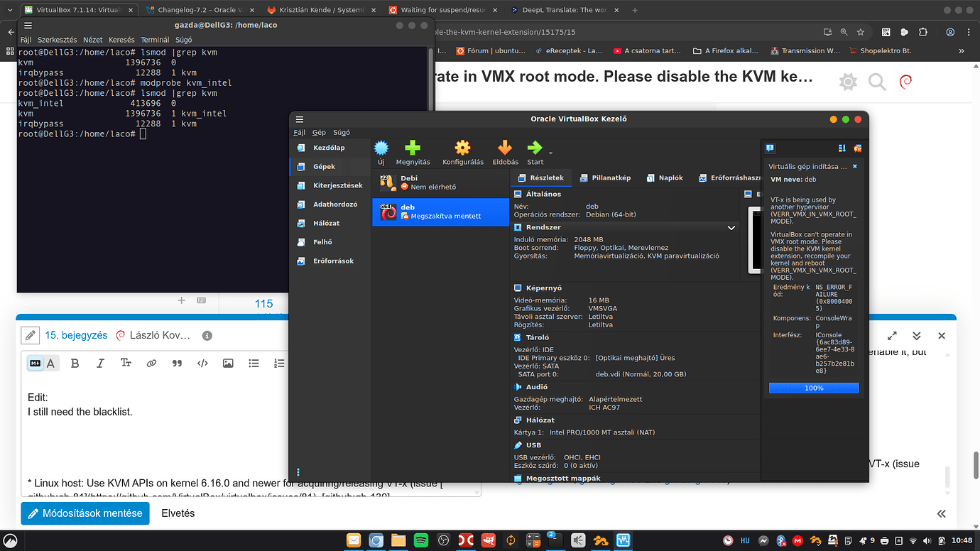
Task: Insert preformatted code in the post editor
Action: click(202, 363)
